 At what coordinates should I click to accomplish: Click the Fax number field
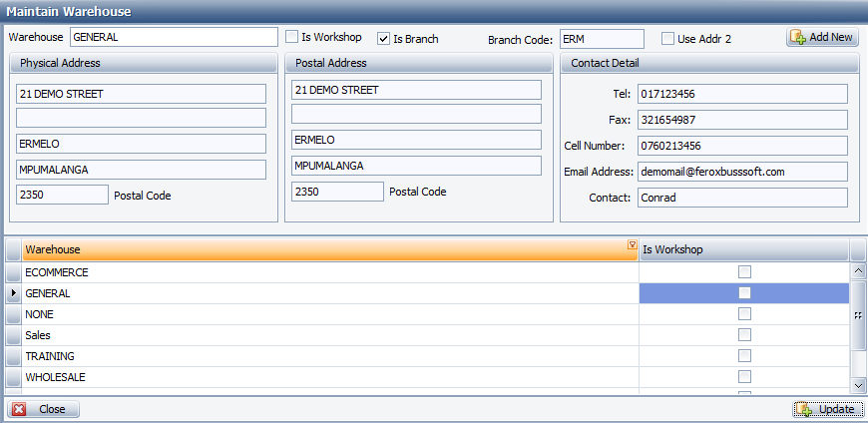click(742, 120)
